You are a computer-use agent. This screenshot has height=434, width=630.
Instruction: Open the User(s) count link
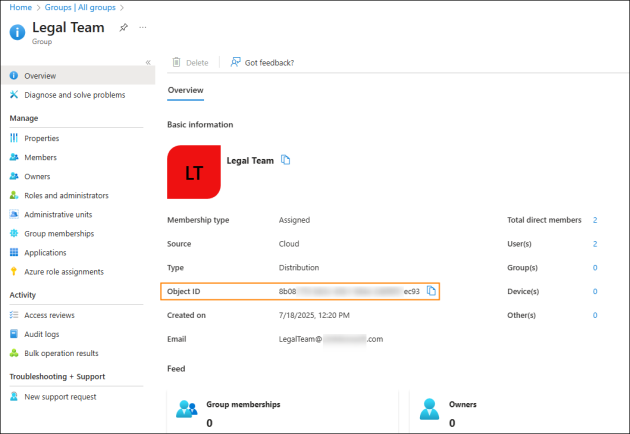click(x=595, y=244)
